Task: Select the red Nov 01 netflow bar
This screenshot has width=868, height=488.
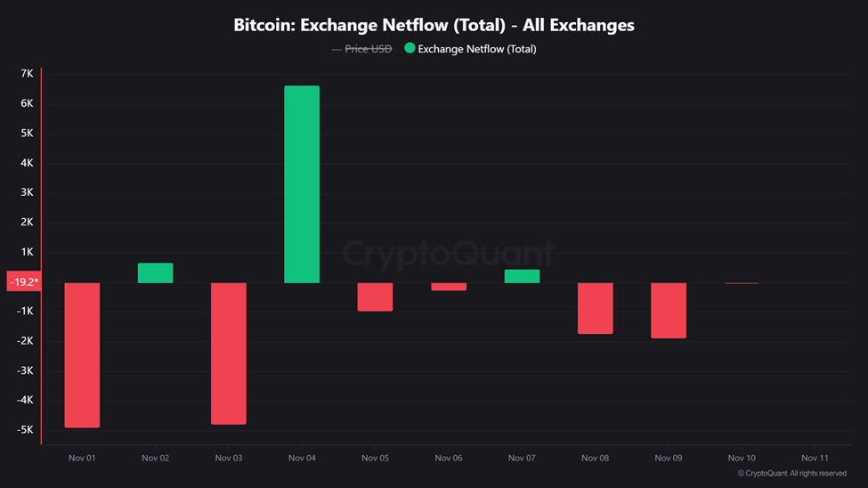Action: pyautogui.click(x=82, y=355)
